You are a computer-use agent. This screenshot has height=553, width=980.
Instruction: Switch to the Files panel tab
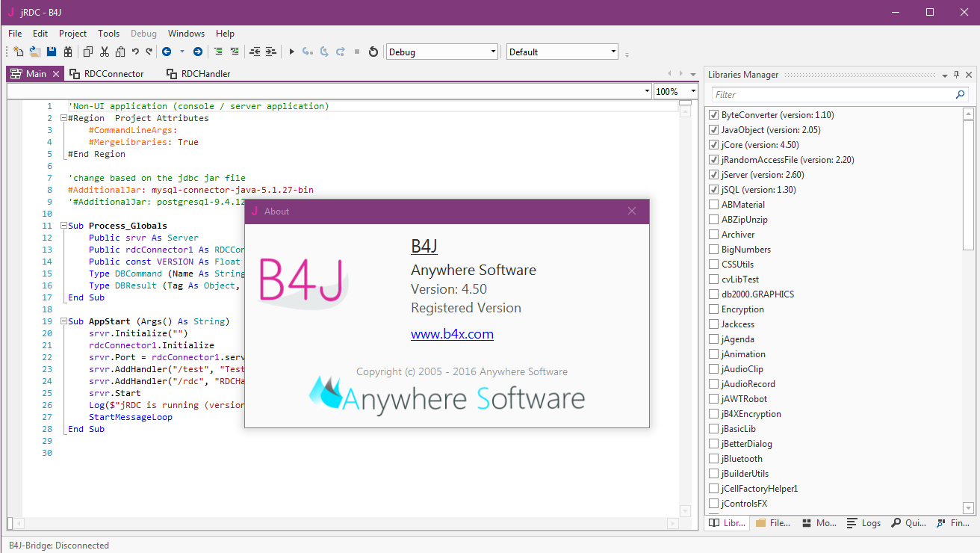pyautogui.click(x=773, y=523)
